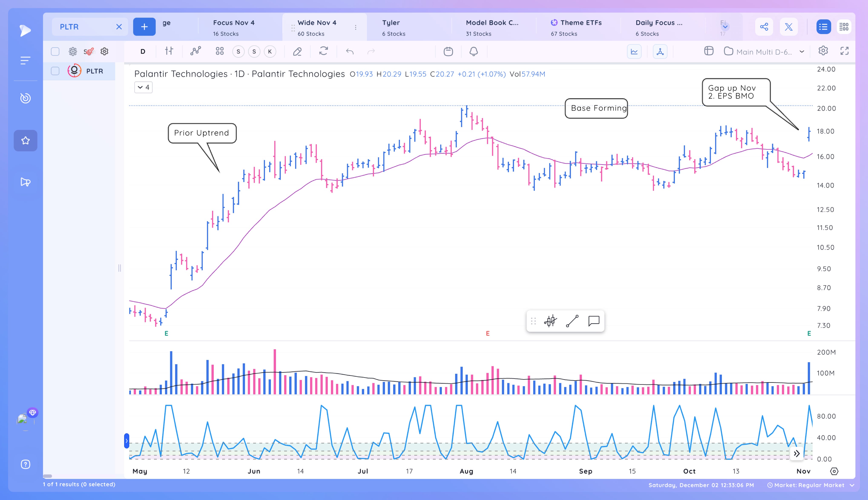Open the sidebar hamburger menu lines icon

25,61
